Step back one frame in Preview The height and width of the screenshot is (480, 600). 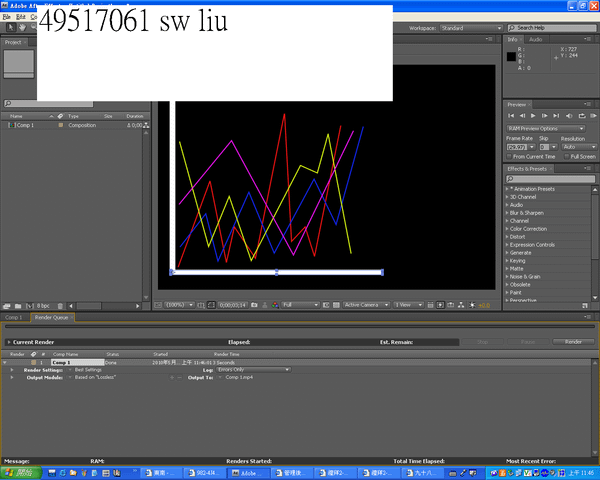tap(522, 116)
